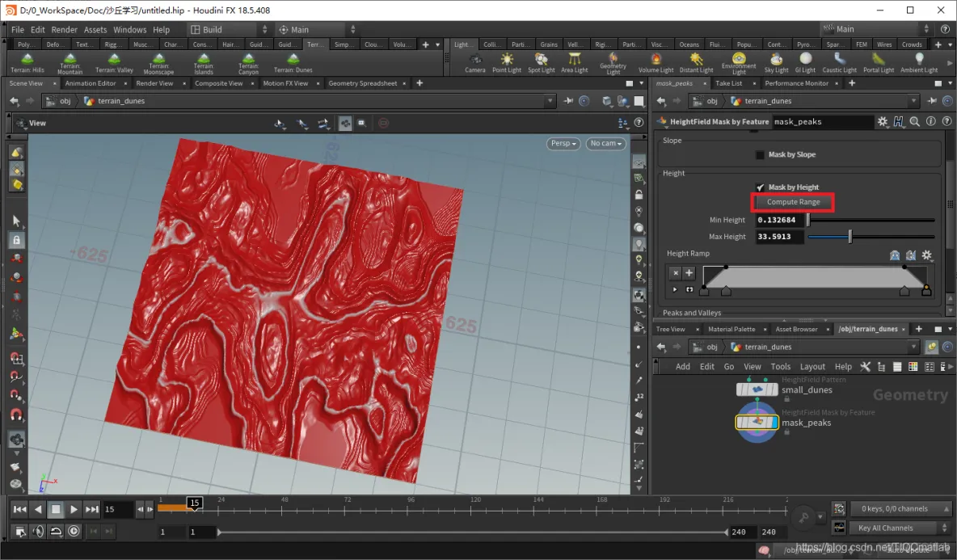Switch to Material Palette tab
The height and width of the screenshot is (560, 957).
[731, 329]
